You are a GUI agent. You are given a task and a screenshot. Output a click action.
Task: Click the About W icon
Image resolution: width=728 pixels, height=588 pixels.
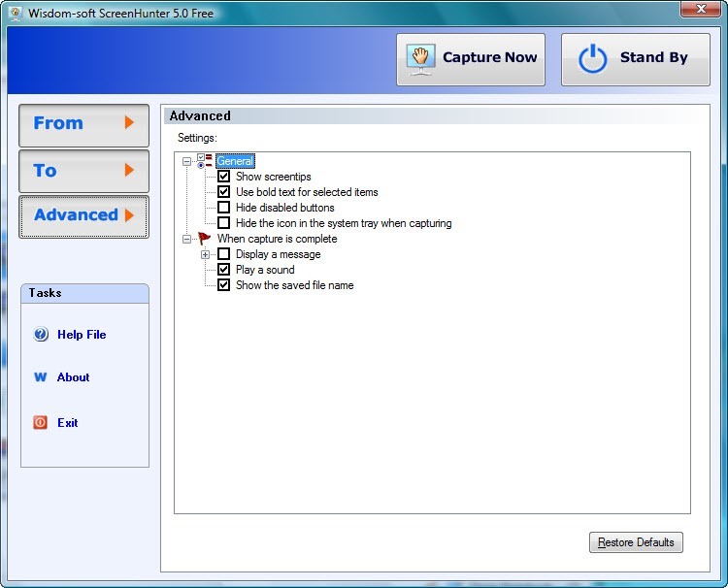[x=41, y=377]
